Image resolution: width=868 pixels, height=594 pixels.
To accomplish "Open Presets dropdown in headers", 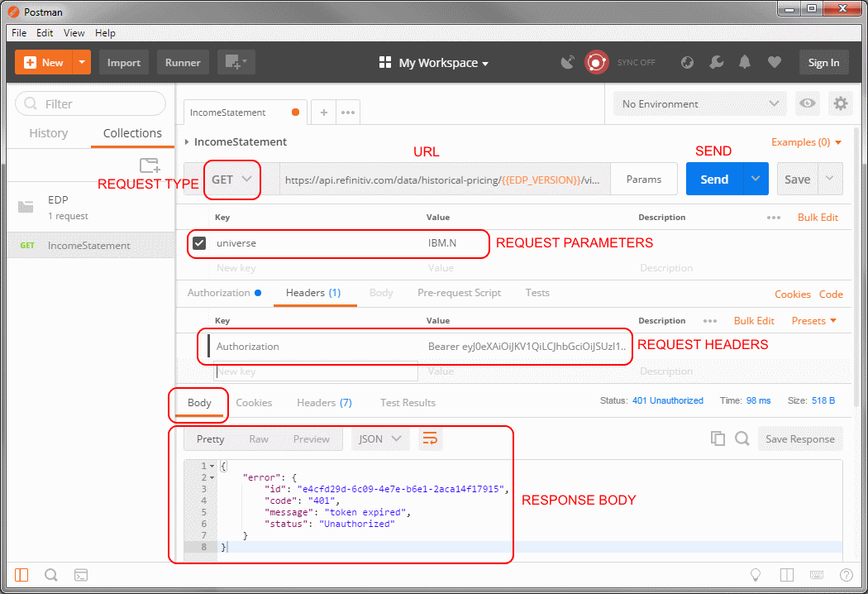I will (813, 321).
